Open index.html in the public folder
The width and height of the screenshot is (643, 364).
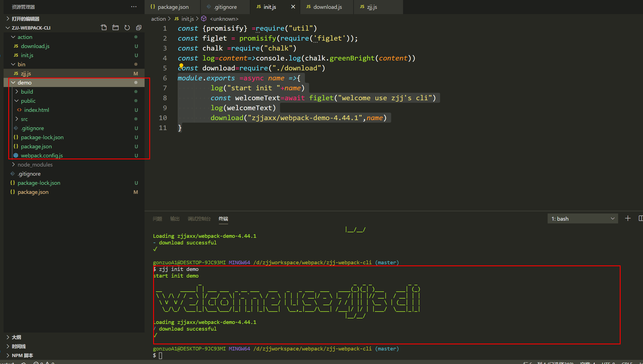pyautogui.click(x=36, y=110)
